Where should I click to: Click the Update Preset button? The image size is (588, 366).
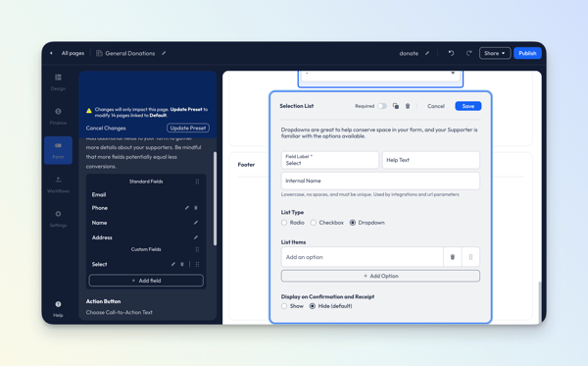tap(188, 128)
